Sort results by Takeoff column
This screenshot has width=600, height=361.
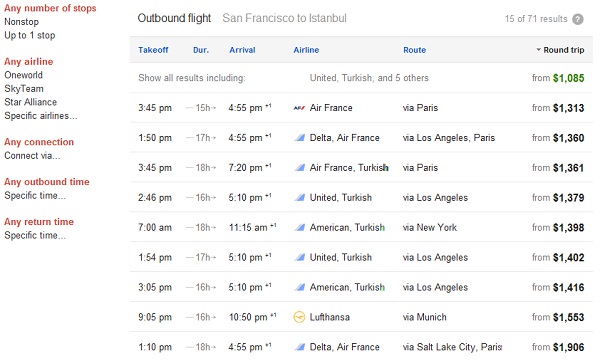(153, 50)
